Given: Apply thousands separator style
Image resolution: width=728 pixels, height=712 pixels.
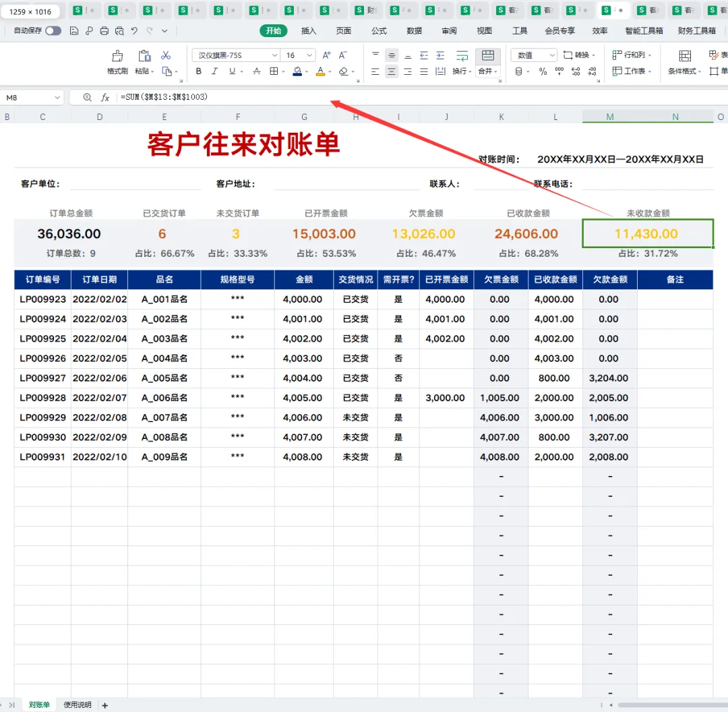Looking at the screenshot, I should tap(559, 71).
